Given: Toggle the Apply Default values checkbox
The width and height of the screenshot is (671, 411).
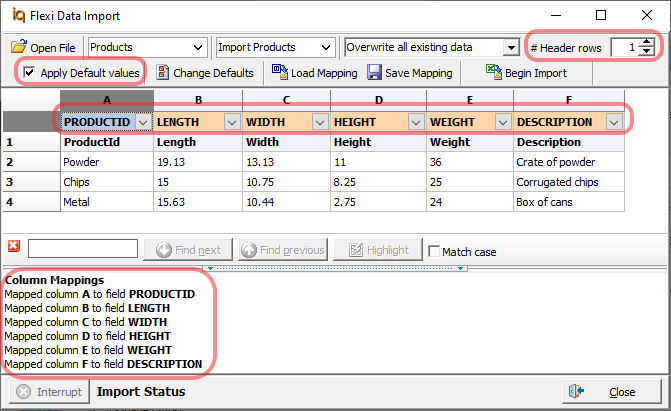Looking at the screenshot, I should [x=29, y=72].
